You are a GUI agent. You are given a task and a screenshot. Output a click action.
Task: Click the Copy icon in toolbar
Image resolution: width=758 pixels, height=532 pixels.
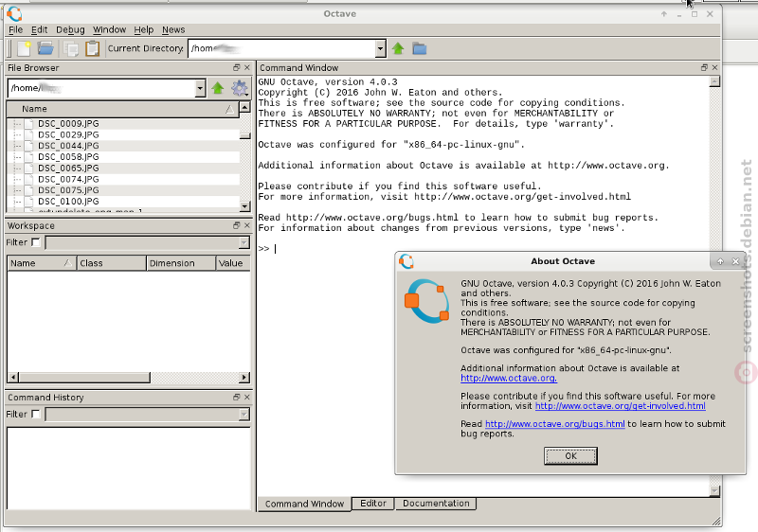point(72,49)
